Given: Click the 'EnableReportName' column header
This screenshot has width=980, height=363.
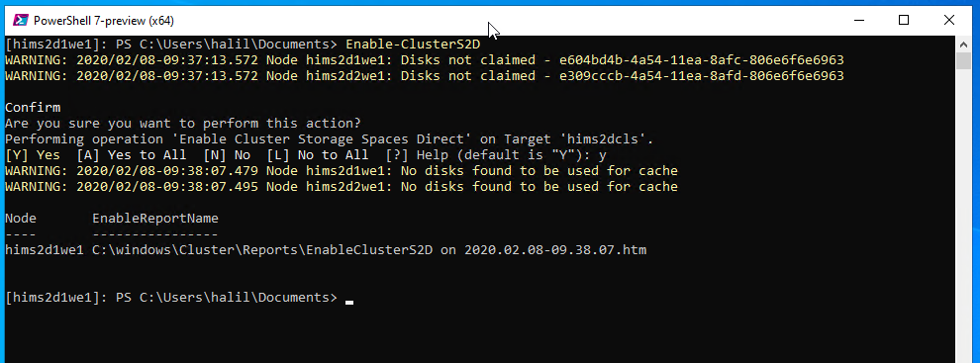Looking at the screenshot, I should coord(155,219).
